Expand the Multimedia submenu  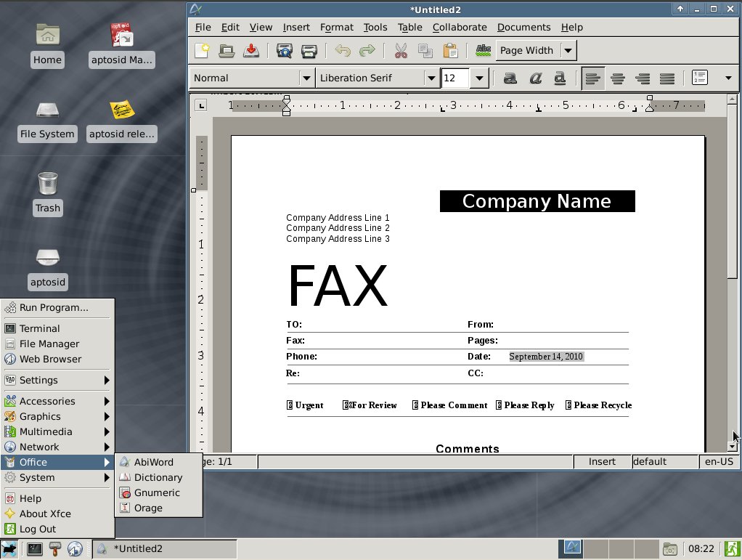pos(57,431)
